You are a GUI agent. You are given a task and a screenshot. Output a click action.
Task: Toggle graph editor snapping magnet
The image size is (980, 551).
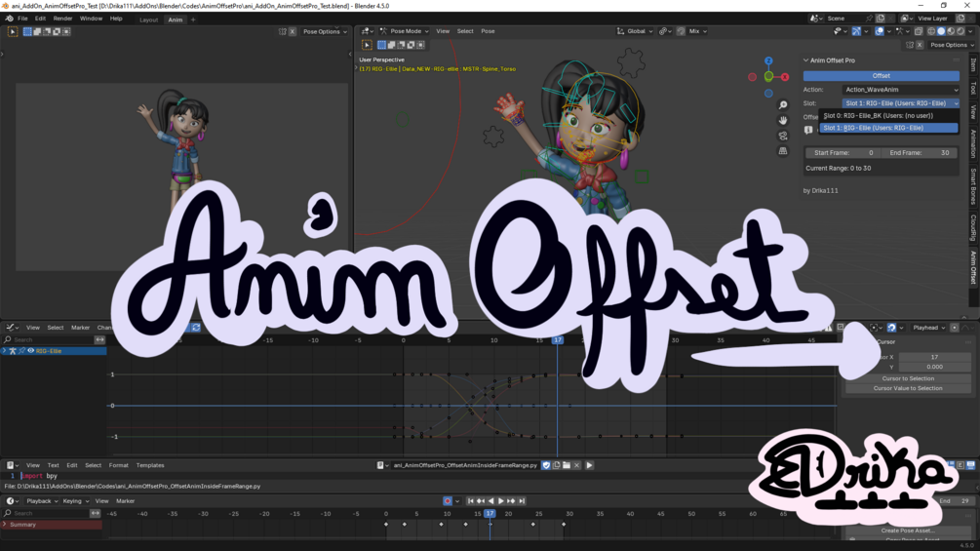click(x=892, y=328)
